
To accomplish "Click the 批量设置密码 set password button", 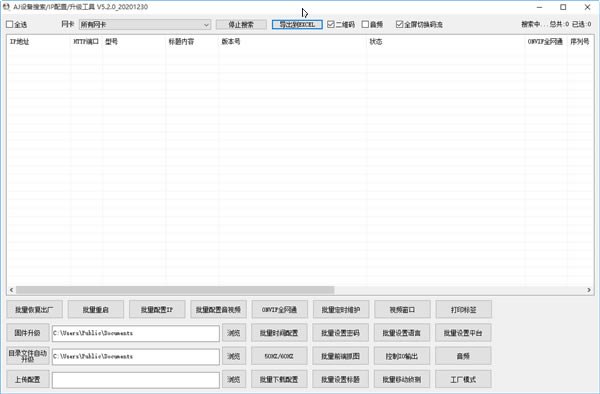I will click(341, 333).
